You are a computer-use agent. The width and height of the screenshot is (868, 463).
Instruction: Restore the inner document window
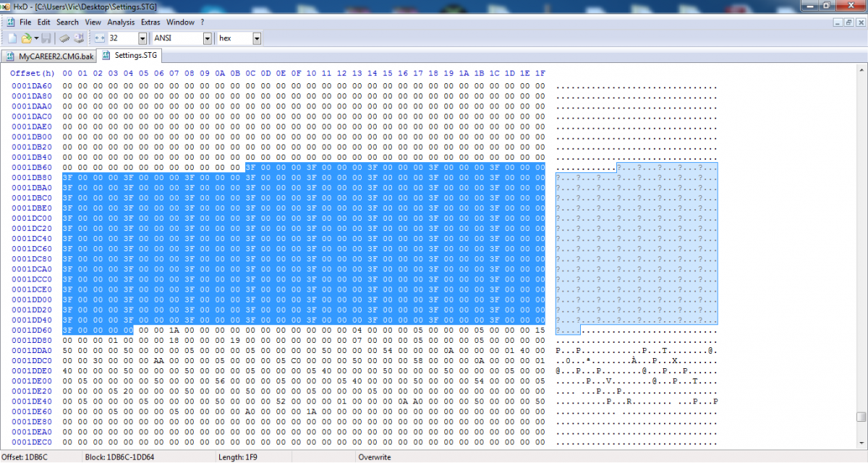pyautogui.click(x=848, y=22)
